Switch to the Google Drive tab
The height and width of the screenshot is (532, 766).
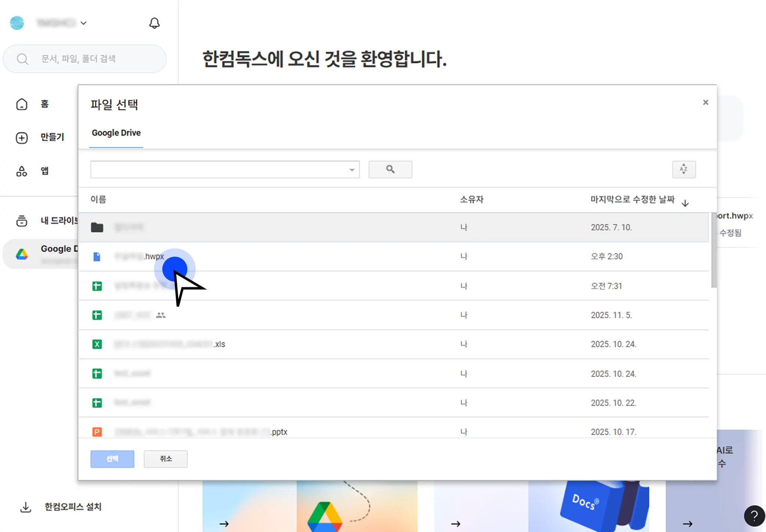click(116, 133)
